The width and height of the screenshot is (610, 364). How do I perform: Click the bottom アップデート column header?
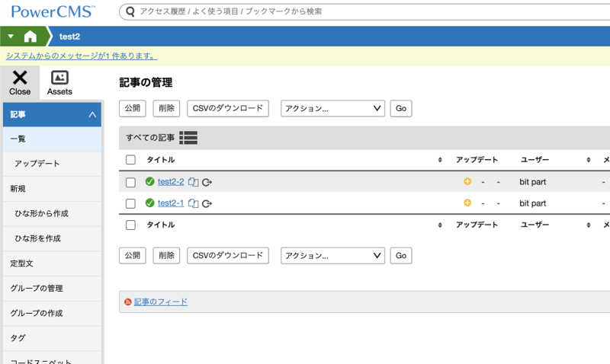(477, 225)
